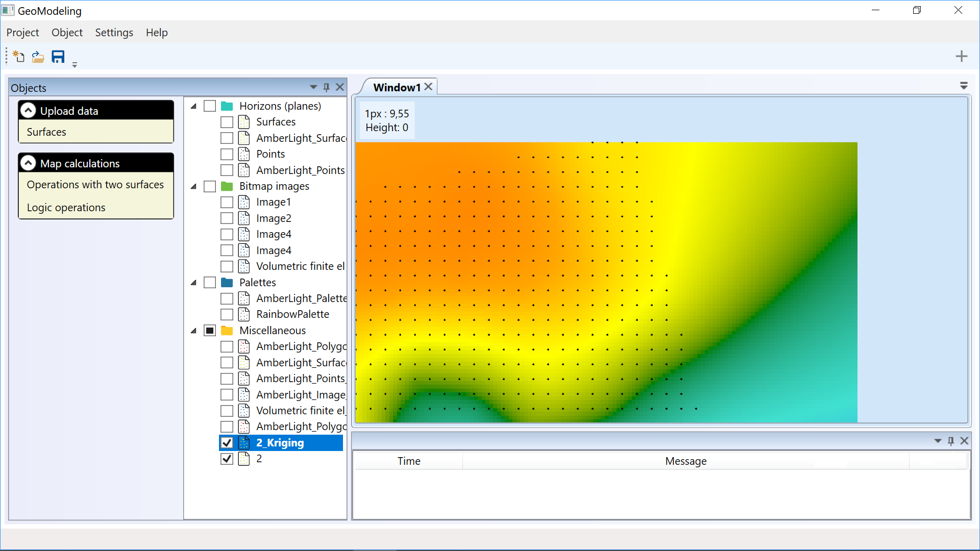Switch to the Window1 tab

[x=397, y=87]
